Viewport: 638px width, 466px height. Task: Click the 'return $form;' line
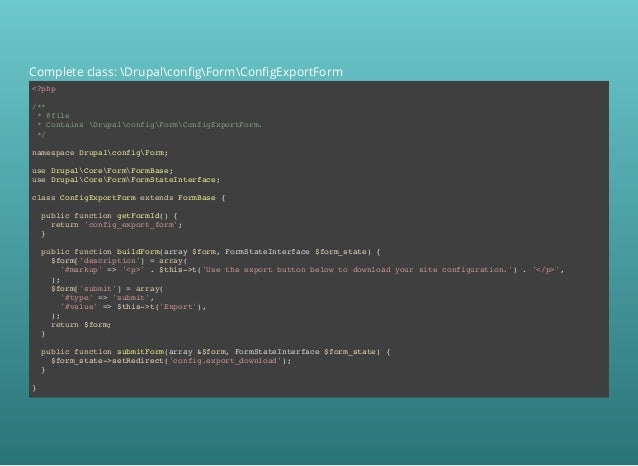81,325
